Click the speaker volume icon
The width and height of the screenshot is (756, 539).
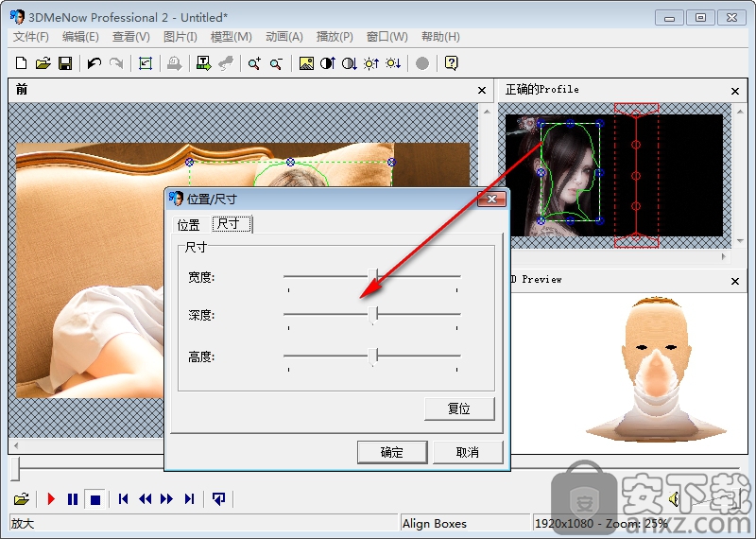pyautogui.click(x=674, y=499)
